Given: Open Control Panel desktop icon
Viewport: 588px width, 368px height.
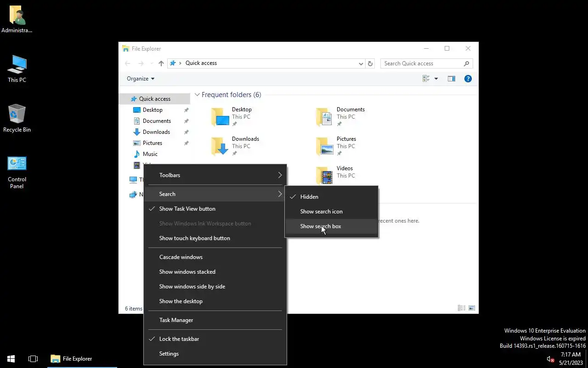Looking at the screenshot, I should click(17, 172).
